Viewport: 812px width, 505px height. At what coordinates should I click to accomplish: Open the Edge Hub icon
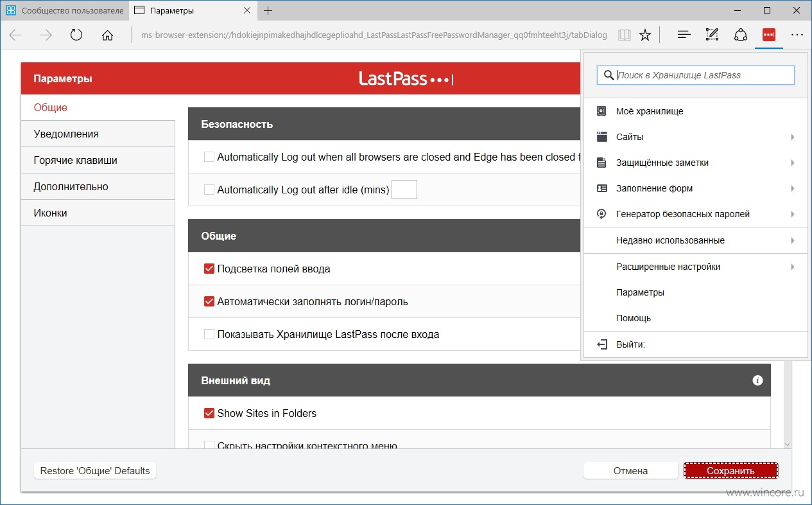pyautogui.click(x=684, y=35)
